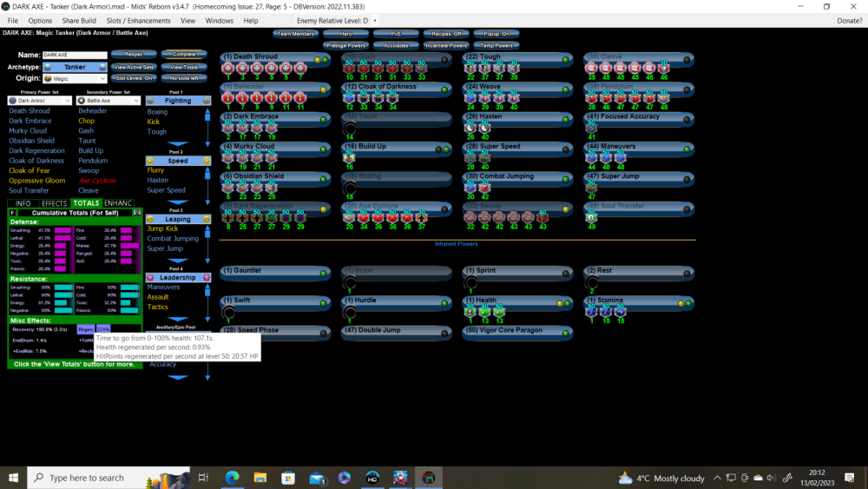This screenshot has height=489, width=868.
Task: Click Soul Transfer's level 49 enhancement slot
Action: pyautogui.click(x=591, y=218)
